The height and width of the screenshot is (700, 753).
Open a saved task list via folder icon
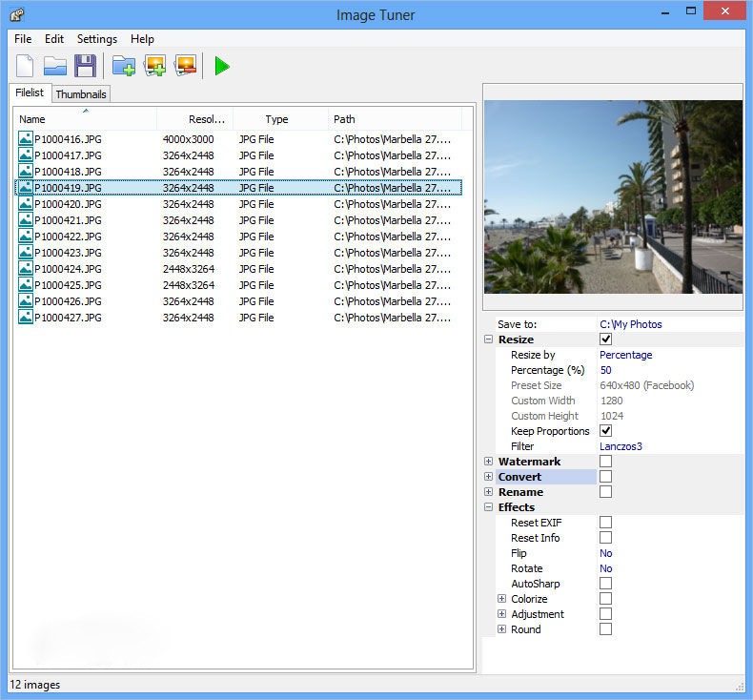(55, 66)
